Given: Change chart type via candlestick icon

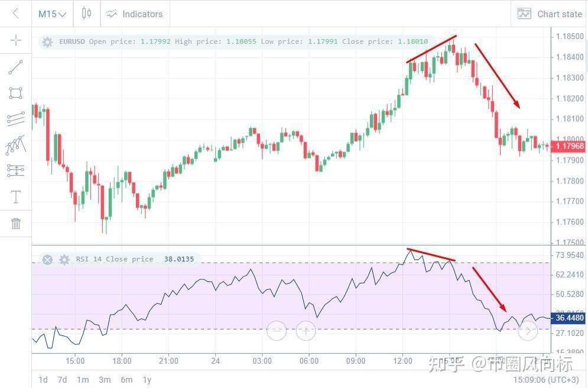Looking at the screenshot, I should (x=86, y=14).
